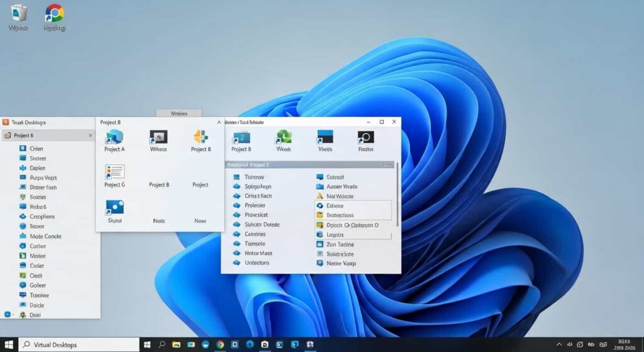The width and height of the screenshot is (644, 352).
Task: Collapse the Project B popup using its chevron
Action: point(219,122)
